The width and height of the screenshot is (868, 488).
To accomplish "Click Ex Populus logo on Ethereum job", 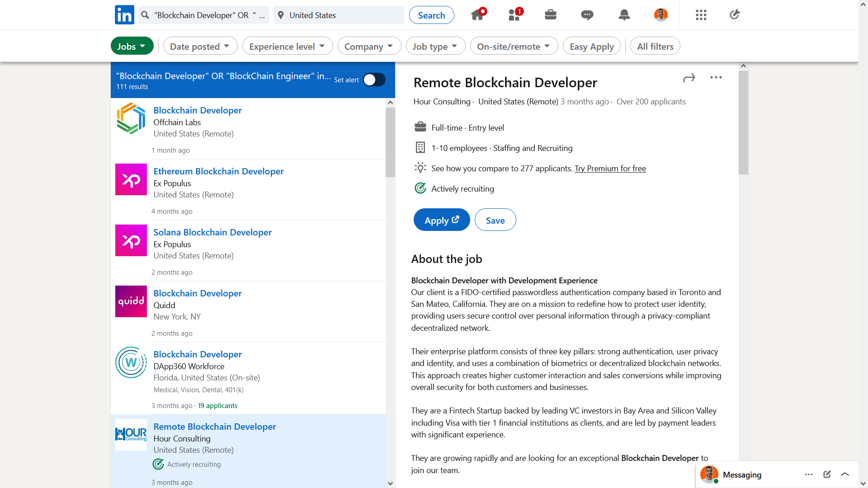I will [131, 179].
